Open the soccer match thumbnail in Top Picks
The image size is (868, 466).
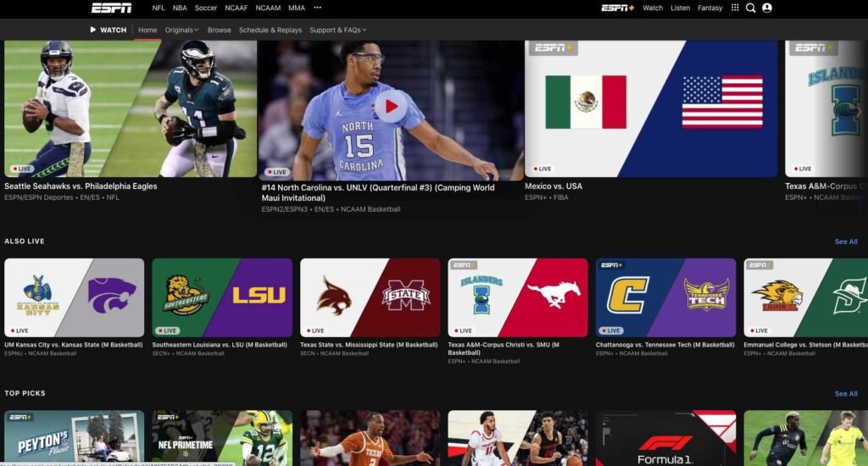(806, 437)
